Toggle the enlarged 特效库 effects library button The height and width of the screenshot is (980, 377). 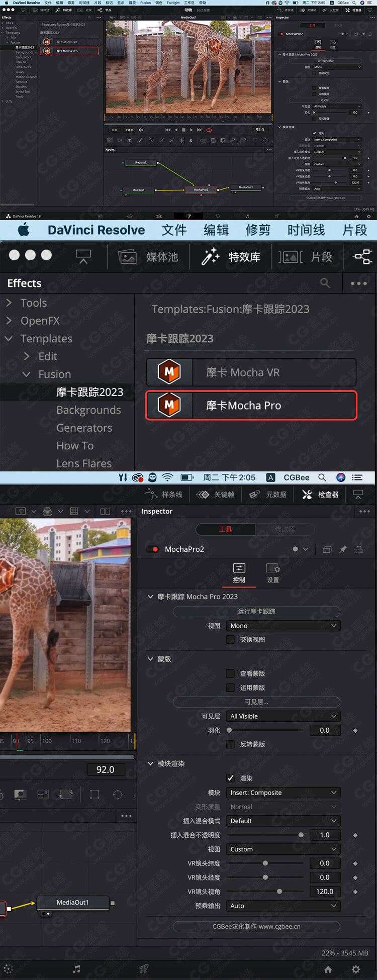231,257
